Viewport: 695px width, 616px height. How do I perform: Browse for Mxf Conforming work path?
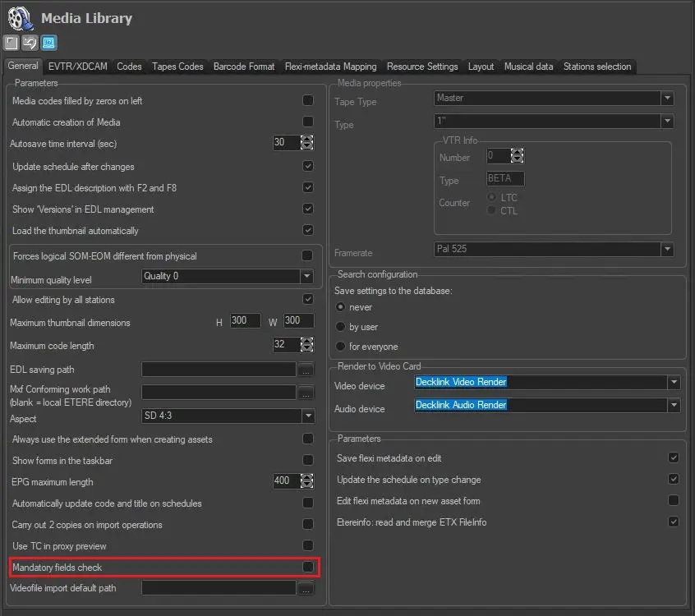tap(306, 393)
